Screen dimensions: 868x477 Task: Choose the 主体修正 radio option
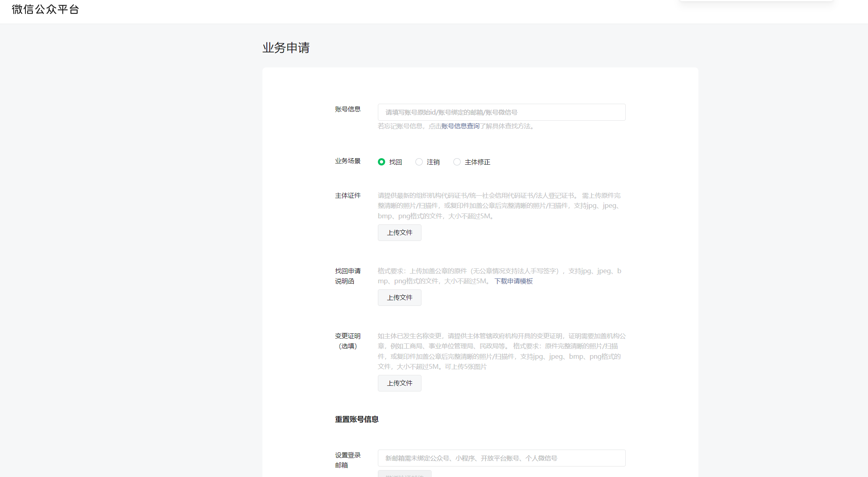[x=457, y=162]
